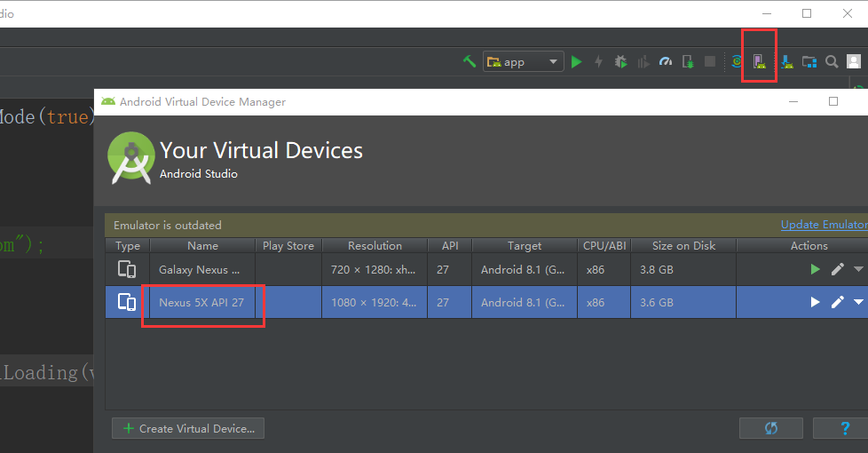Click Android 8.1 target in Galaxy Nexus row
Screen dimensions: 868x453
click(x=523, y=270)
